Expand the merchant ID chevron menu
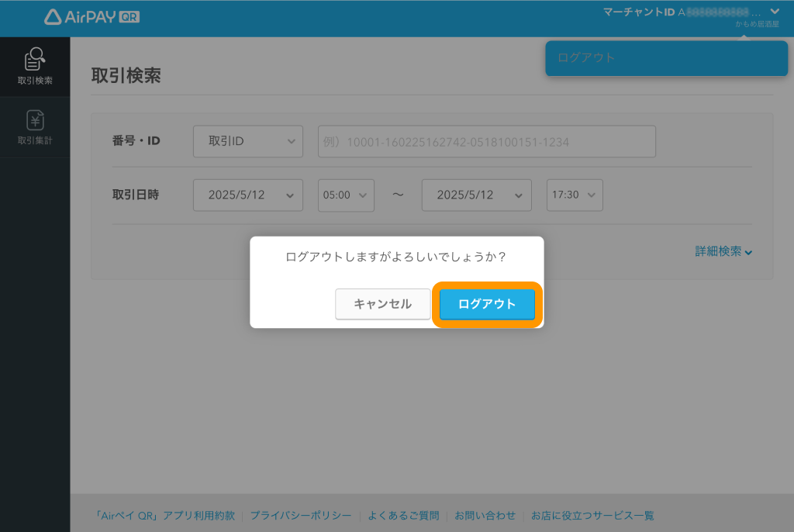 (774, 12)
